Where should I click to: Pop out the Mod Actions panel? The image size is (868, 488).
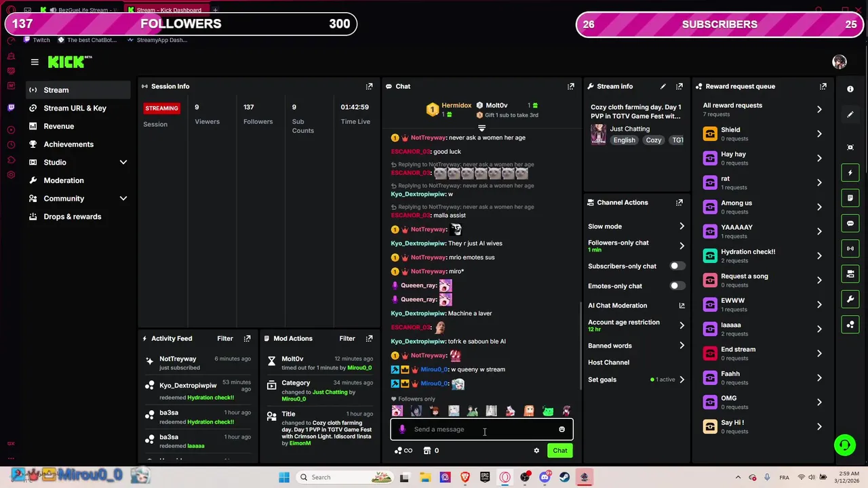pos(369,338)
